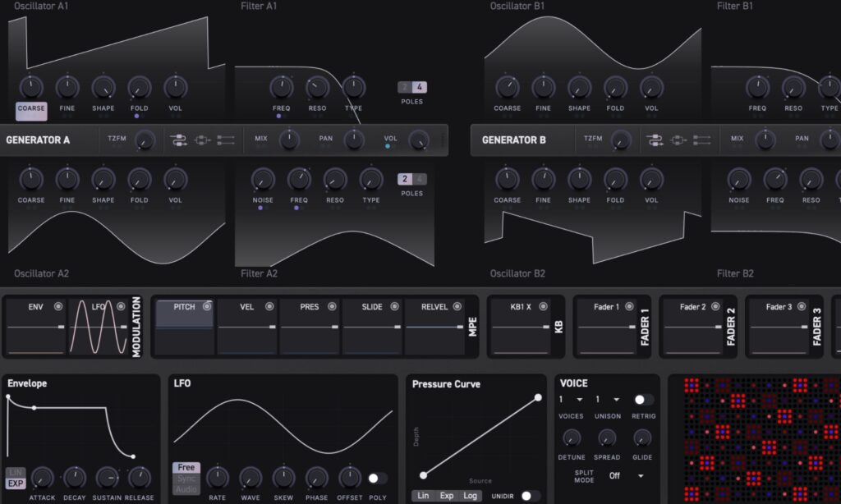Click the Generator B TZFM knob
Image resolution: width=841 pixels, height=504 pixels.
pyautogui.click(x=621, y=140)
